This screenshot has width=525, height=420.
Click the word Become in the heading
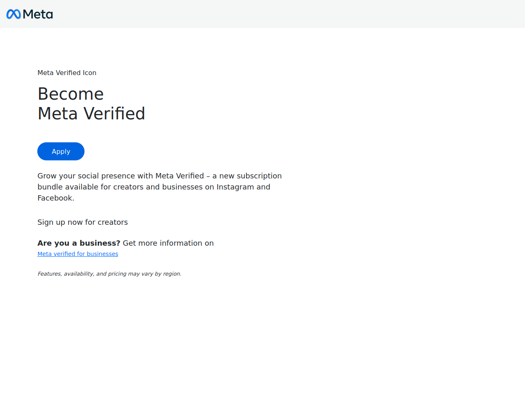[71, 94]
